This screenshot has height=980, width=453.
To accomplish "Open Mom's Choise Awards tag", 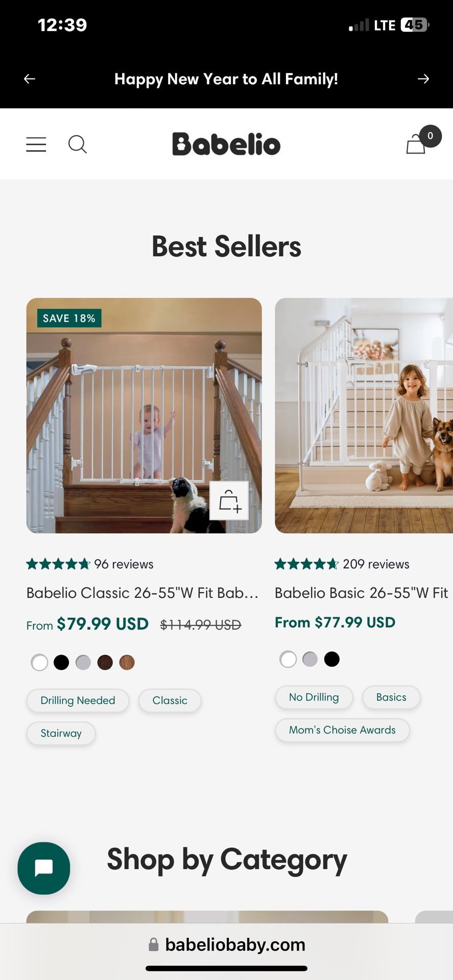I will (x=342, y=730).
